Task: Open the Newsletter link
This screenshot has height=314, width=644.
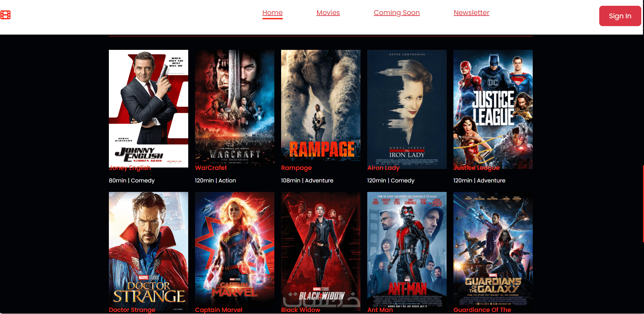Action: 471,13
